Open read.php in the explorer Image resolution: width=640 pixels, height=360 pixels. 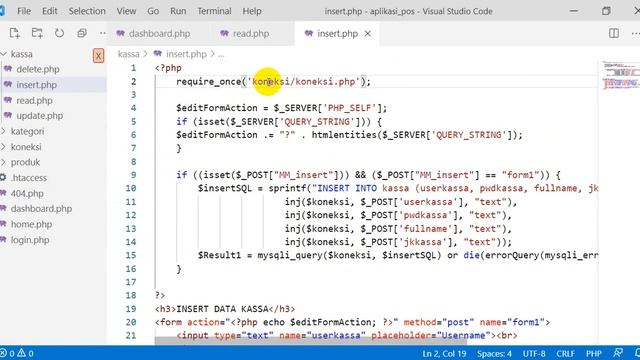point(34,100)
